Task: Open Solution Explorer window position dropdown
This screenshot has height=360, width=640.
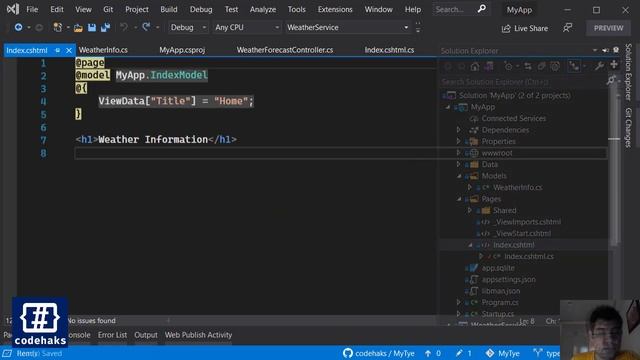Action: point(595,50)
